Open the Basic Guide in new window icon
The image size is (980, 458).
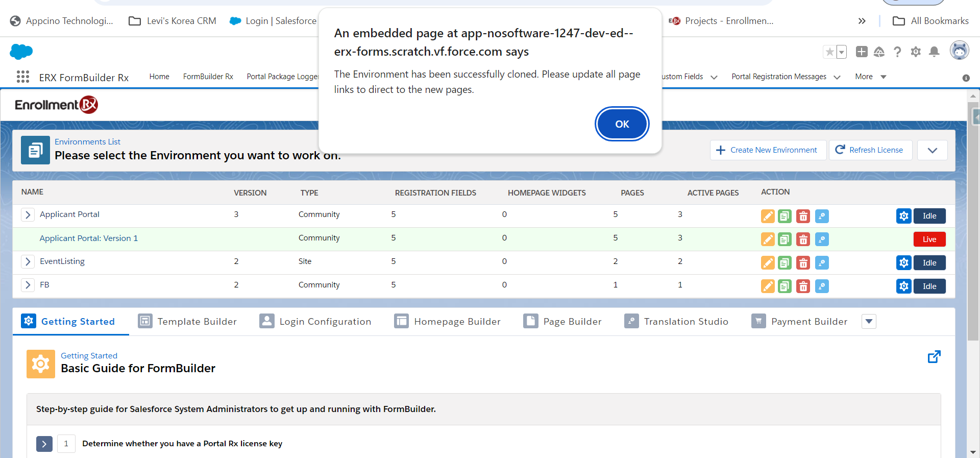pos(934,357)
